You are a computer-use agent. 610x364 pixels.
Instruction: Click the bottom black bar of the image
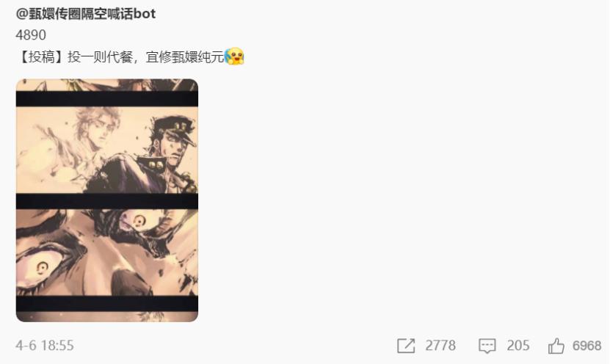point(107,303)
